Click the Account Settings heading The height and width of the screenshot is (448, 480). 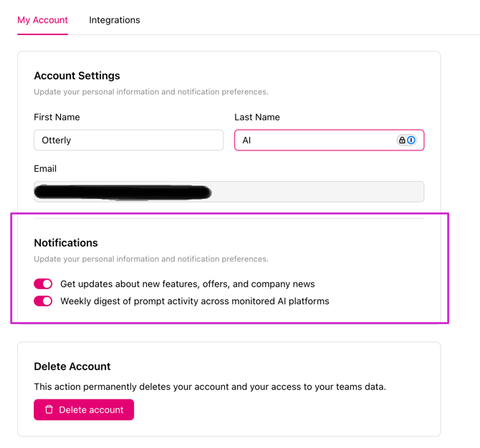[x=77, y=76]
